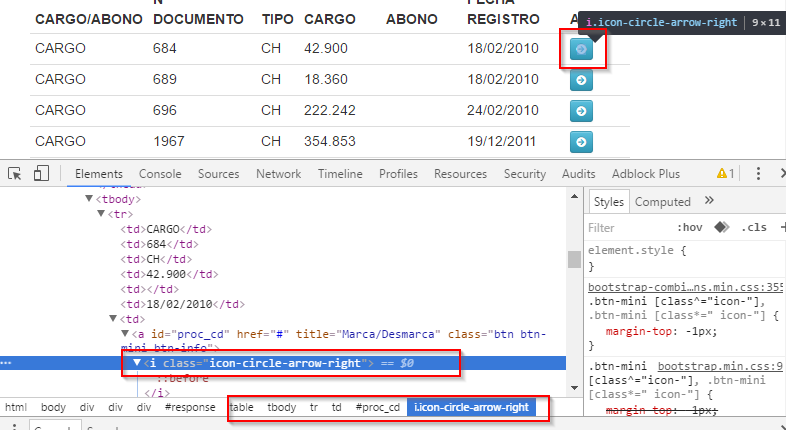
Task: Open the Audits tab
Action: coord(578,174)
